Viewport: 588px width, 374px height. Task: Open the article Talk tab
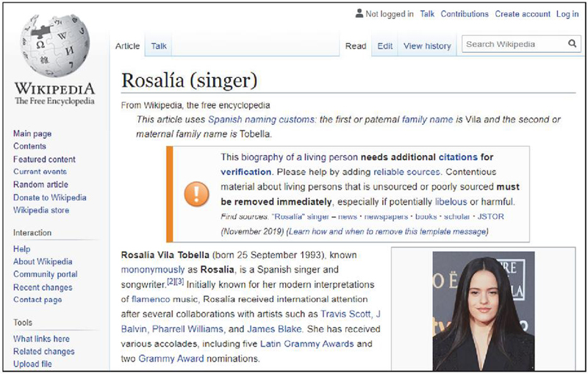pyautogui.click(x=159, y=46)
